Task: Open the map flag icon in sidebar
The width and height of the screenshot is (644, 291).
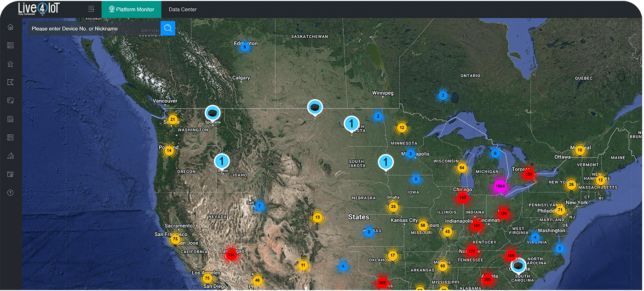Action: tap(10, 82)
